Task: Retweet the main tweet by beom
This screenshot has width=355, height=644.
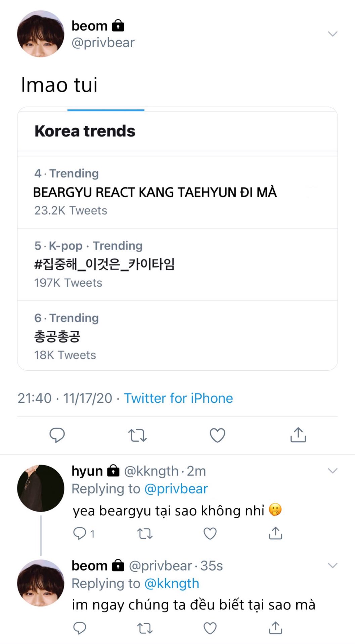Action: 137,435
